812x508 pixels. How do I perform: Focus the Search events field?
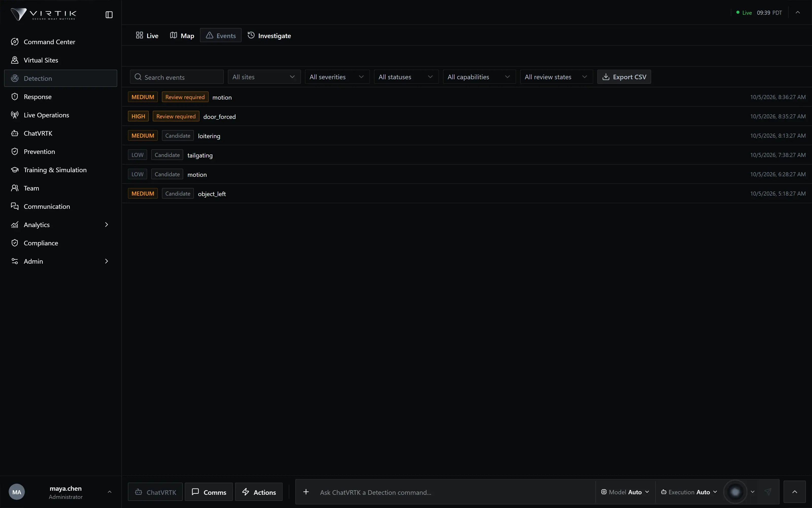click(x=177, y=77)
